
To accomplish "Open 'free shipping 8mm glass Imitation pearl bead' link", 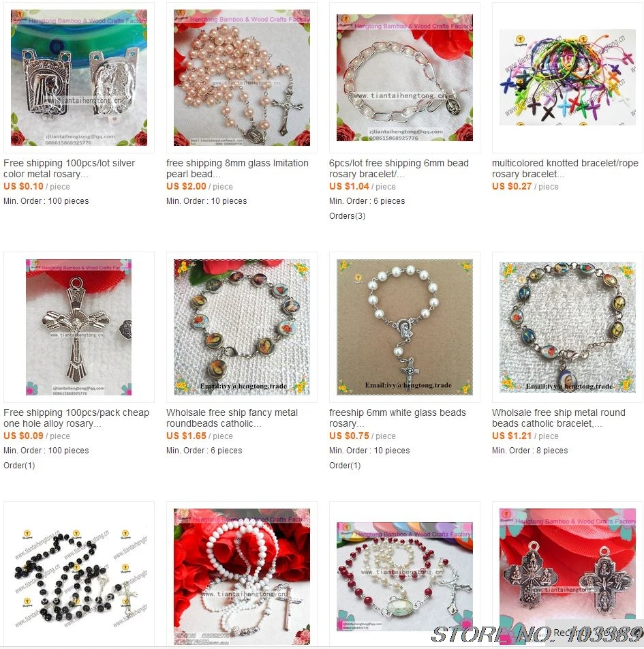I will coord(237,168).
